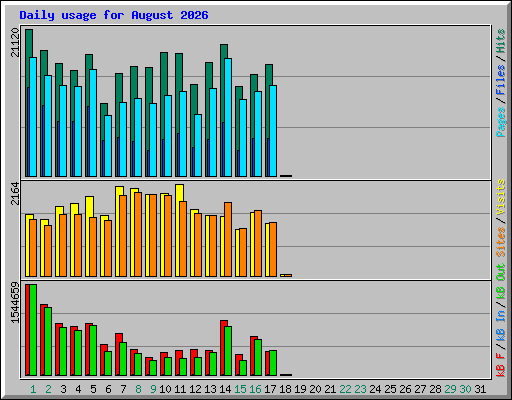
Task: Click the green kB Out bar for day 16
Action: tap(258, 357)
